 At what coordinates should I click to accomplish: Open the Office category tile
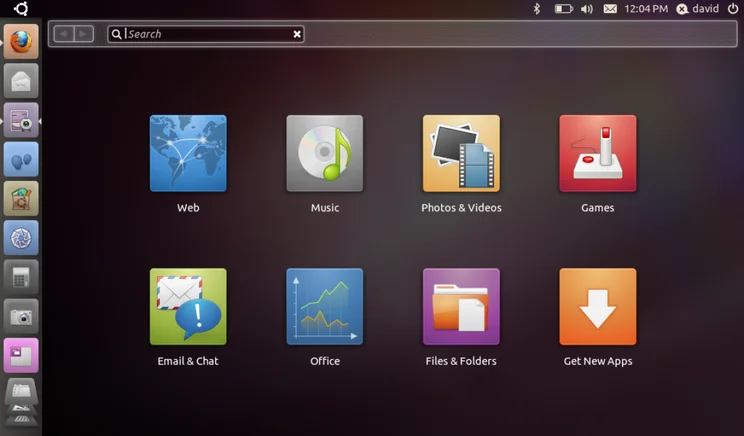pos(325,306)
